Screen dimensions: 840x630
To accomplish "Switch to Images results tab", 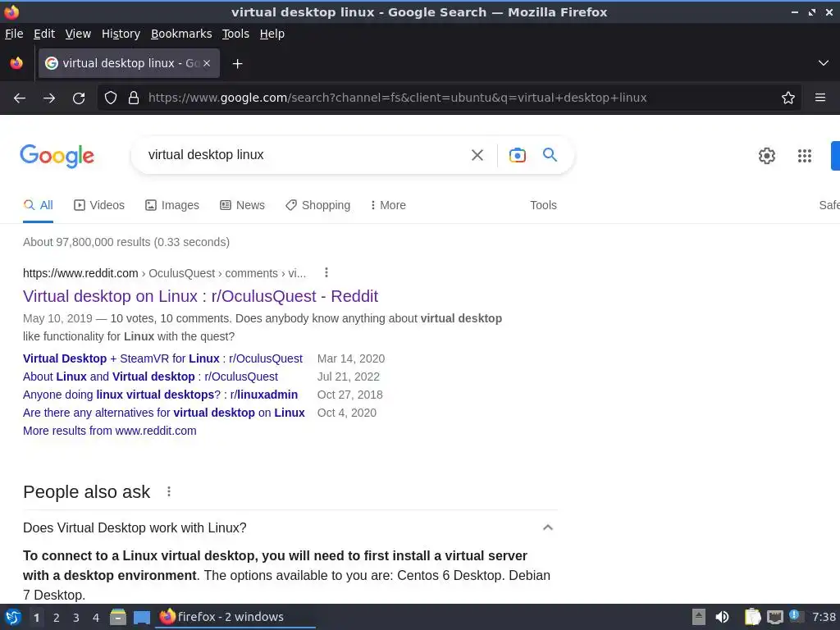I will [x=172, y=205].
